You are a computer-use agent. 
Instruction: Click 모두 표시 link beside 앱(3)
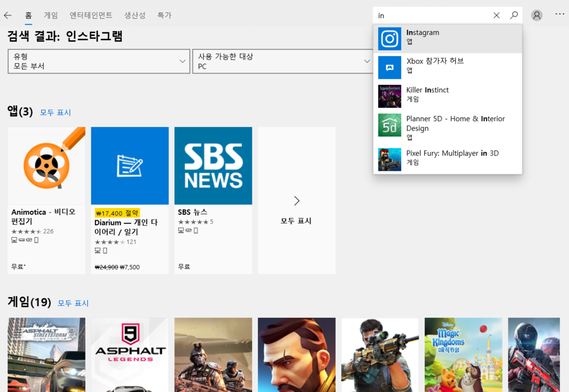point(55,112)
